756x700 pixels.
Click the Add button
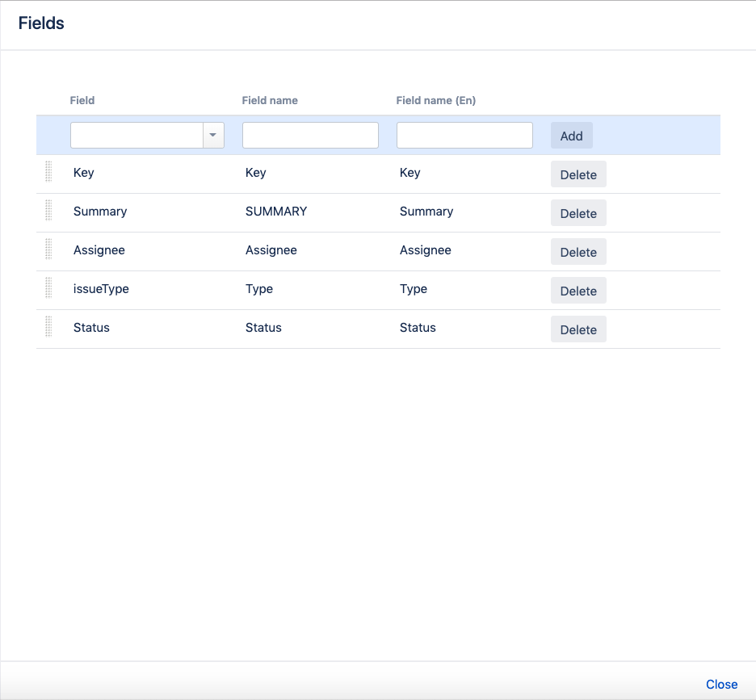click(571, 136)
